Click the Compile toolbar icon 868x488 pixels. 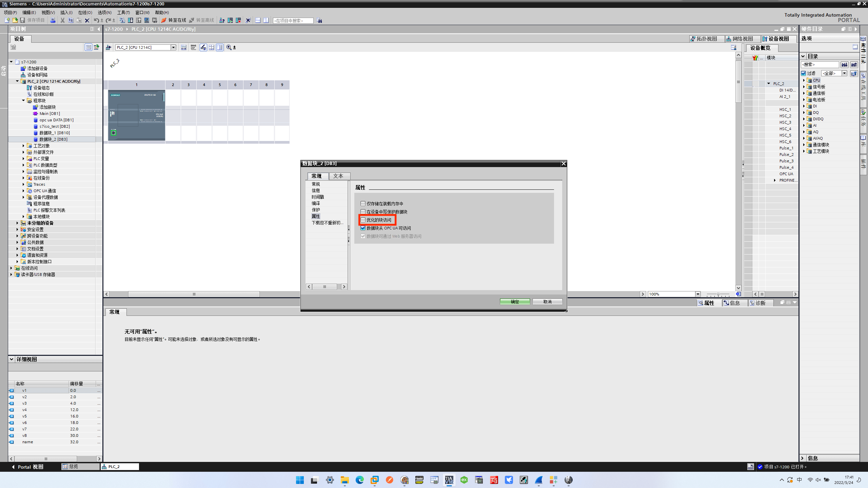point(122,20)
